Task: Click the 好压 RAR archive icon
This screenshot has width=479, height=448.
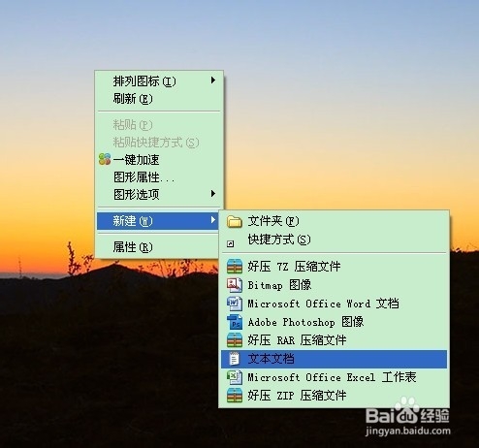Action: [x=235, y=340]
